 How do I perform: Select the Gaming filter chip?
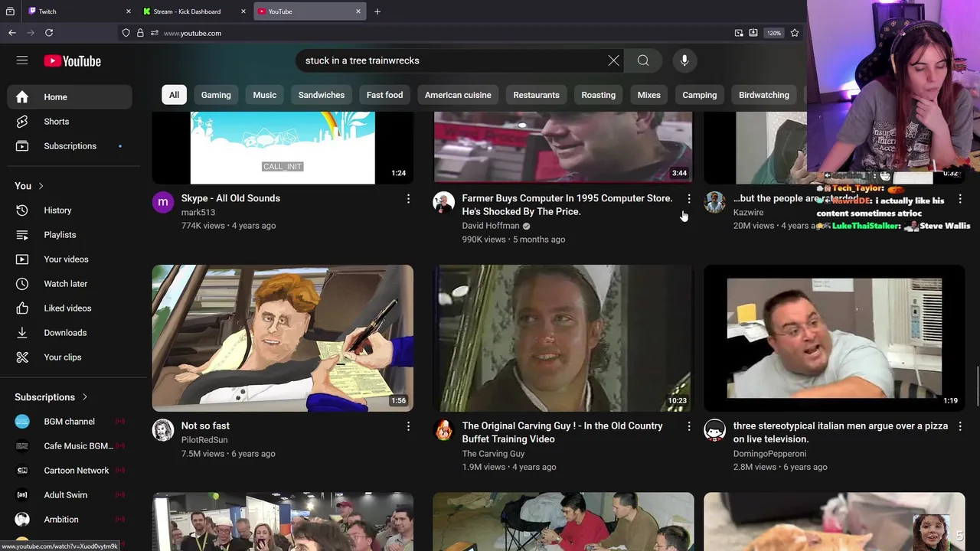pyautogui.click(x=216, y=95)
